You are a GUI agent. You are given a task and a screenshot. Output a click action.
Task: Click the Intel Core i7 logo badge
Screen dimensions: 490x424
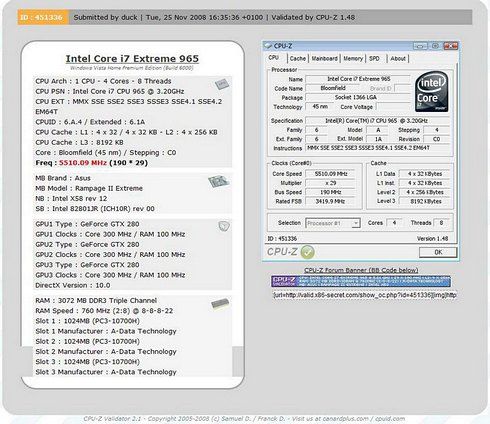point(432,91)
